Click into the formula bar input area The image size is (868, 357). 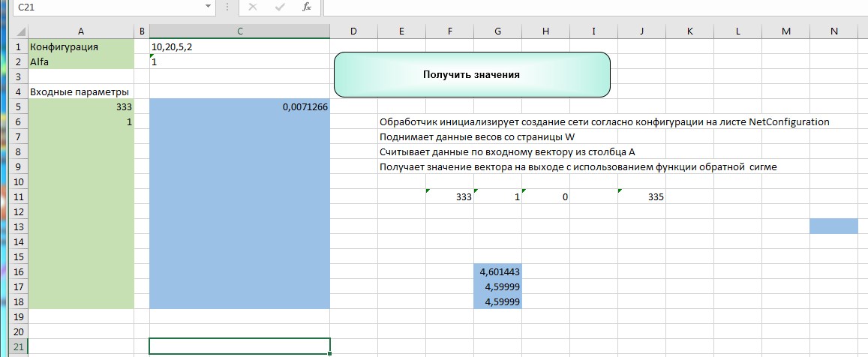coord(595,7)
